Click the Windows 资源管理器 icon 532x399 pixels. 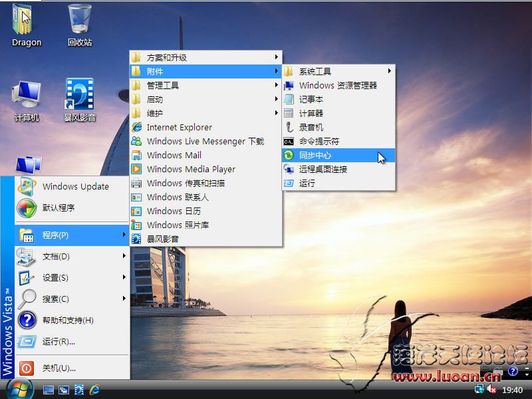tap(289, 85)
